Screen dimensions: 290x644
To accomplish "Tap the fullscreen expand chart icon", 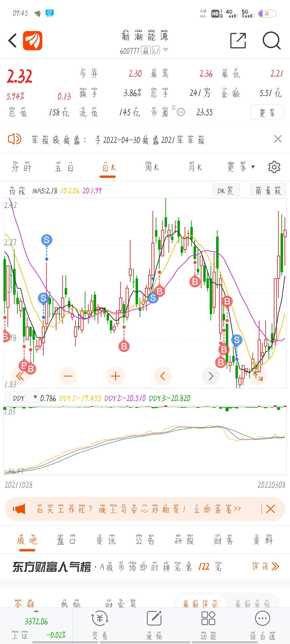I will [x=258, y=376].
